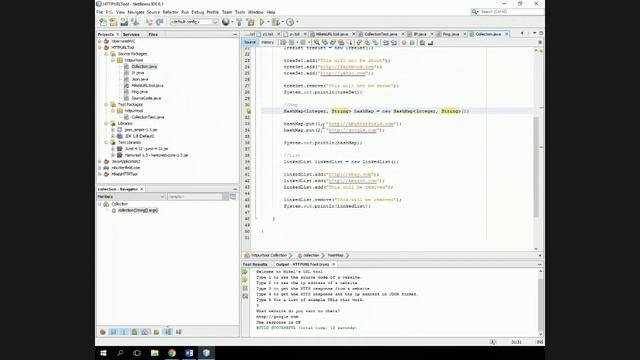Toggle fourth filter button in Navigator bottom bar
Image resolution: width=640 pixels, height=360 pixels.
(x=134, y=332)
